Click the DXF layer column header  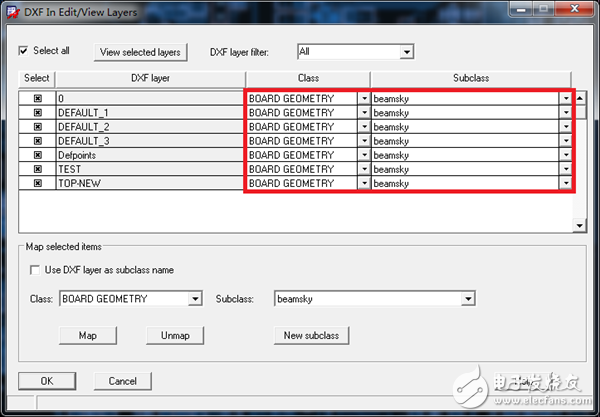[x=150, y=78]
